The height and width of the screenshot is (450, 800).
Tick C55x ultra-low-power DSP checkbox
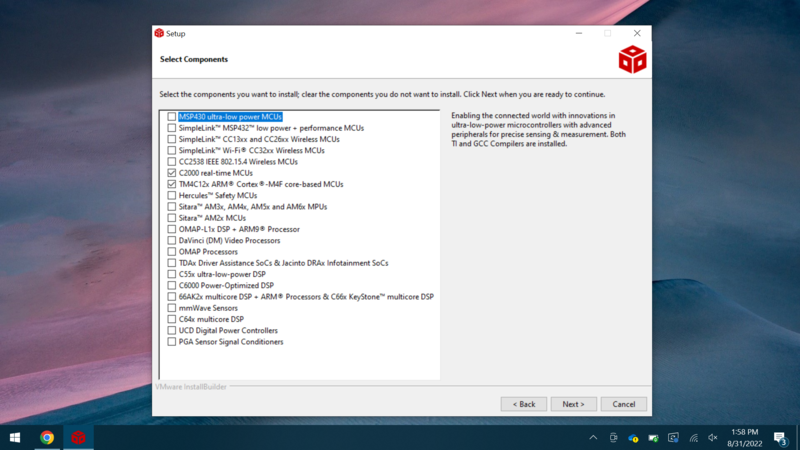pyautogui.click(x=171, y=274)
